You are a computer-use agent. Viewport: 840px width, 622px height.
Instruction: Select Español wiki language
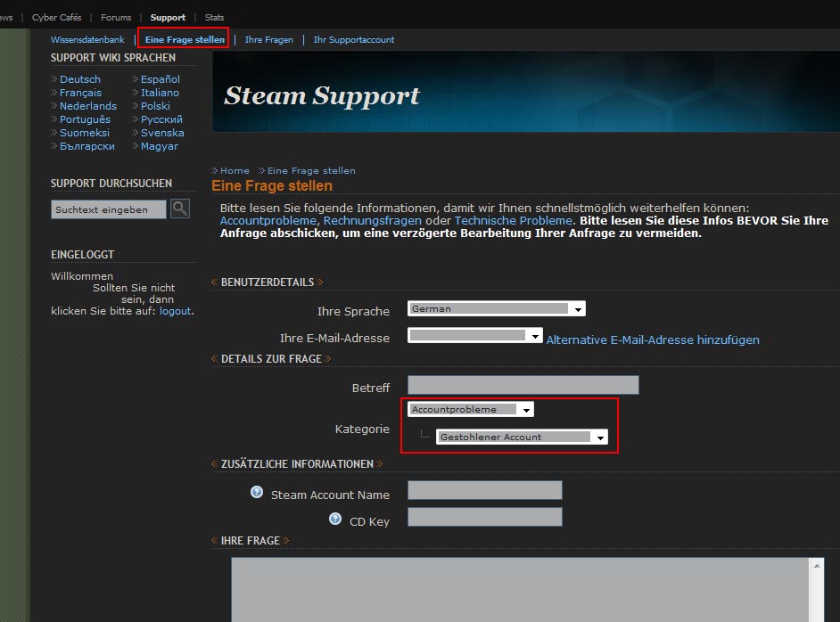point(161,79)
